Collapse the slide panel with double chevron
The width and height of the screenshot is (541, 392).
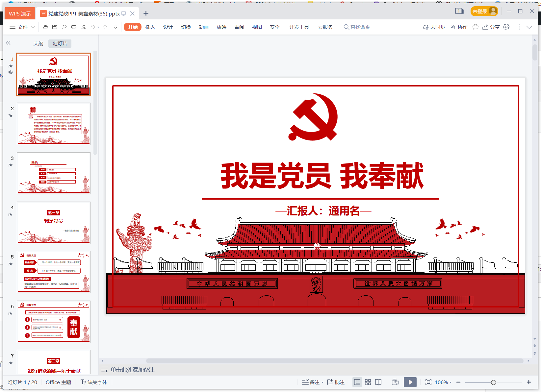tap(8, 43)
